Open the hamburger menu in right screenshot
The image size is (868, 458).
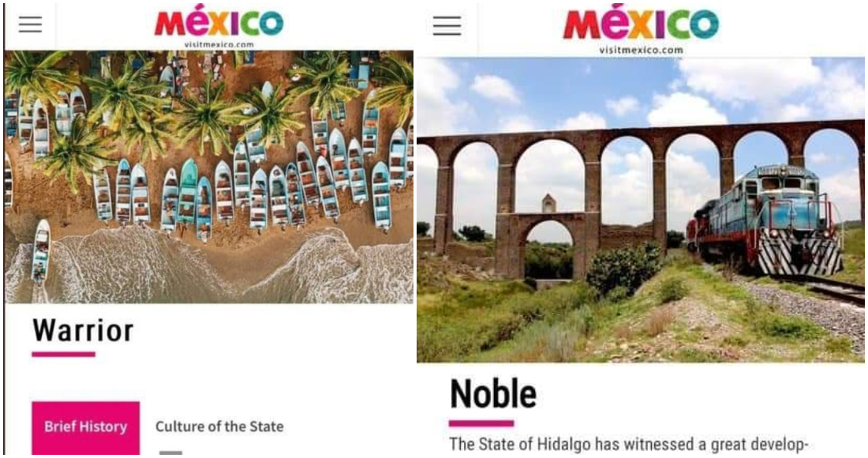coord(447,25)
